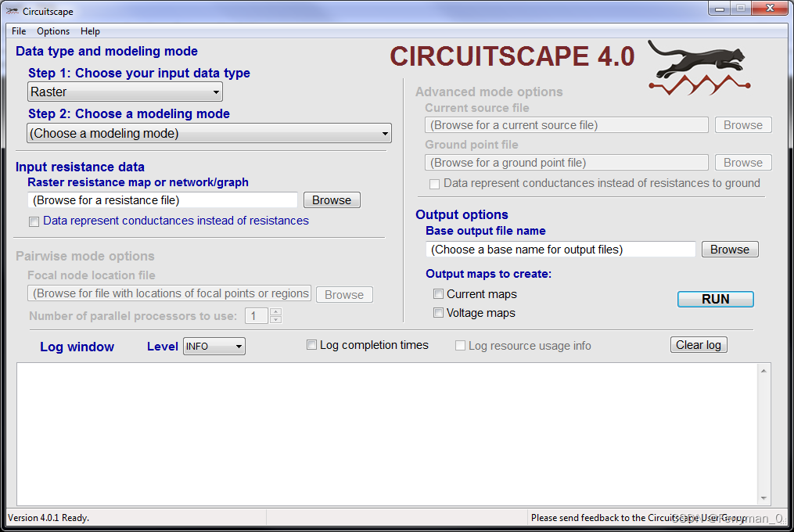This screenshot has height=532, width=794.
Task: Close the Circuitscape window
Action: point(771,9)
